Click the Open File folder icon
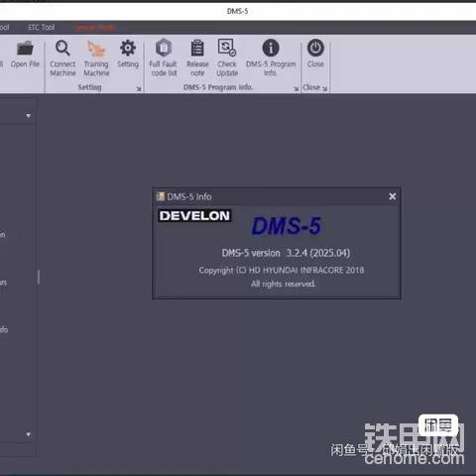 pos(25,49)
